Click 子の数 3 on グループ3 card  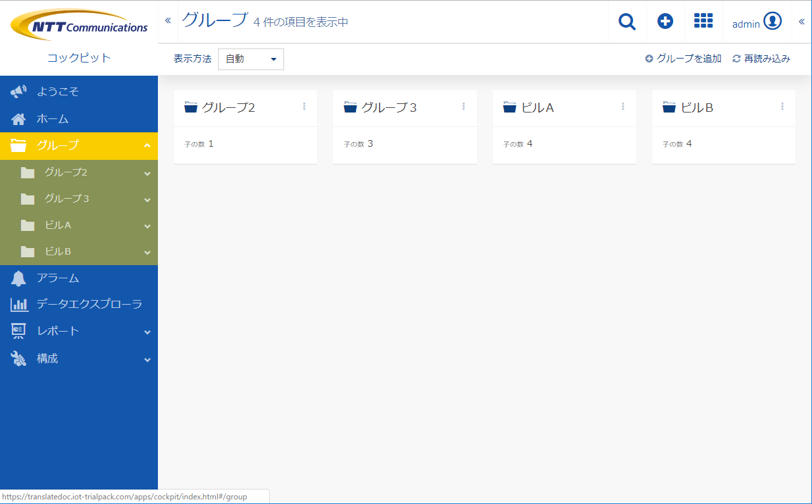[359, 143]
